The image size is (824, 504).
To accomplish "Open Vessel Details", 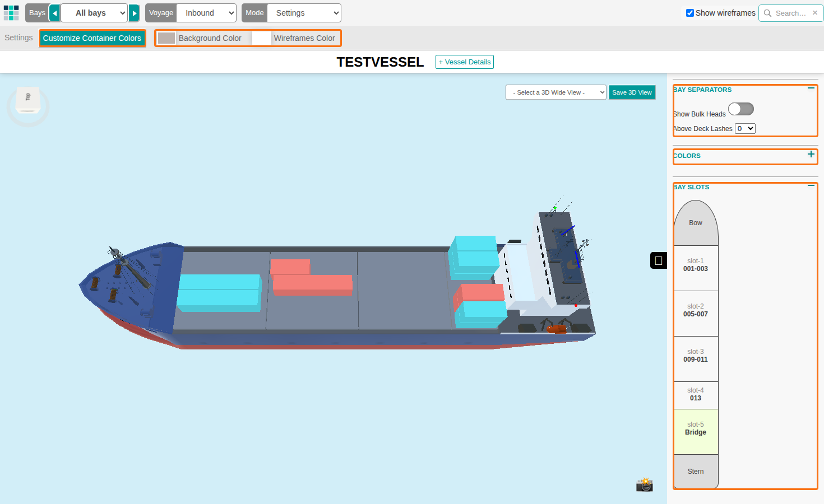I will tap(465, 62).
